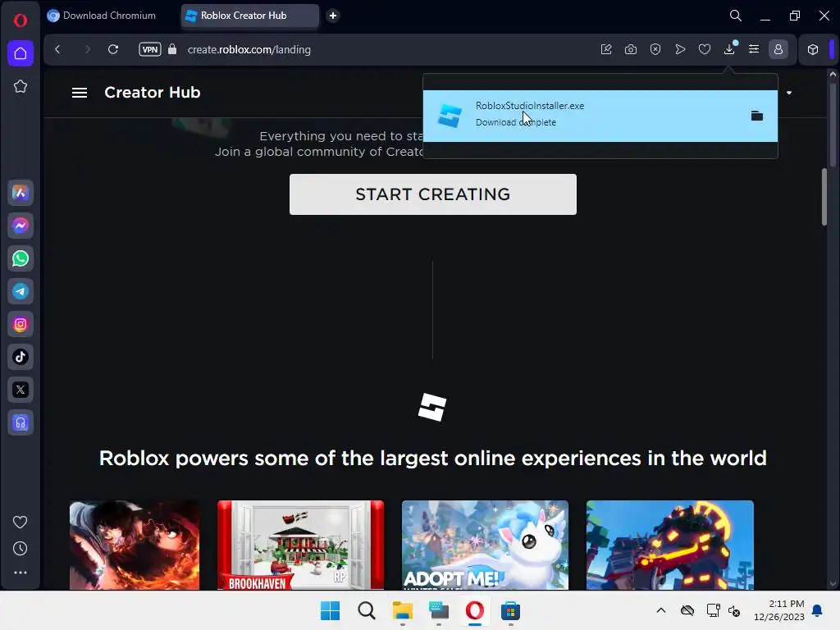Open the taskbar clock 2:11 PM

(x=779, y=610)
